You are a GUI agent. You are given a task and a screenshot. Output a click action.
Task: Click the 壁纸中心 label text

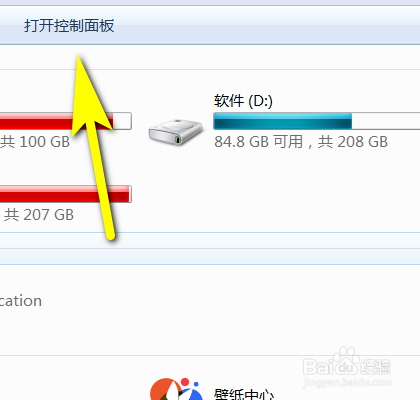coord(244,394)
